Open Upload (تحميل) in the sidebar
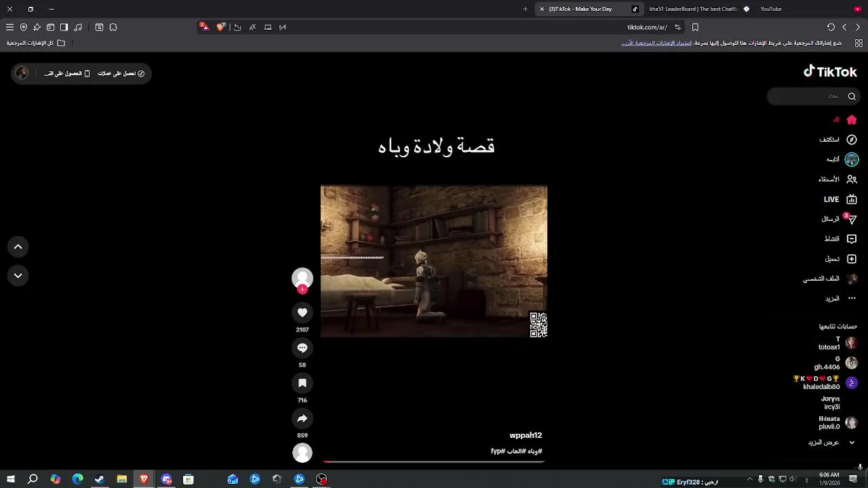Screen dimensions: 868x488 (841, 259)
